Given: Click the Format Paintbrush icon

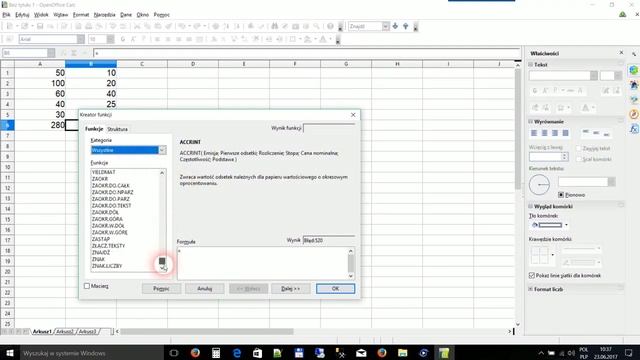Looking at the screenshot, I should point(168,26).
